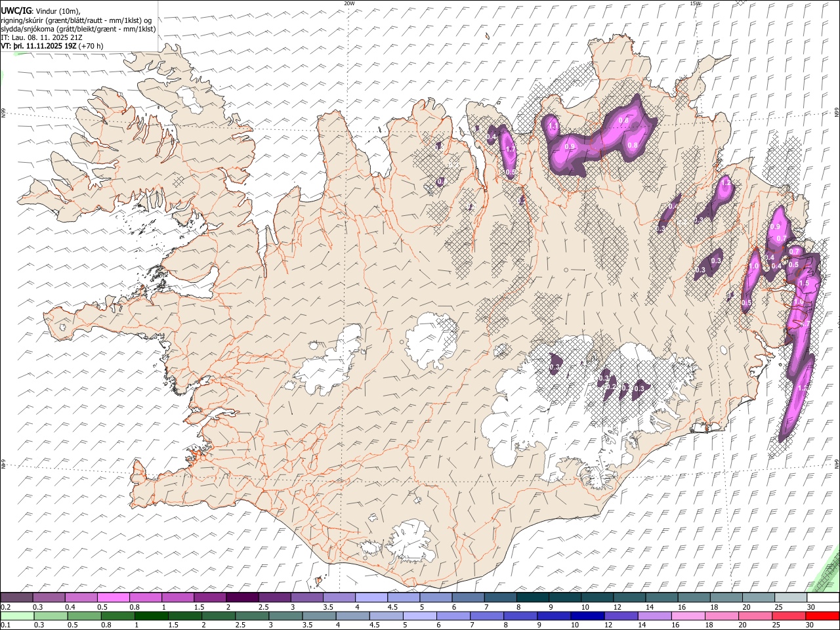Click the dark mauve 0.2 snow legend swatch

16,597
